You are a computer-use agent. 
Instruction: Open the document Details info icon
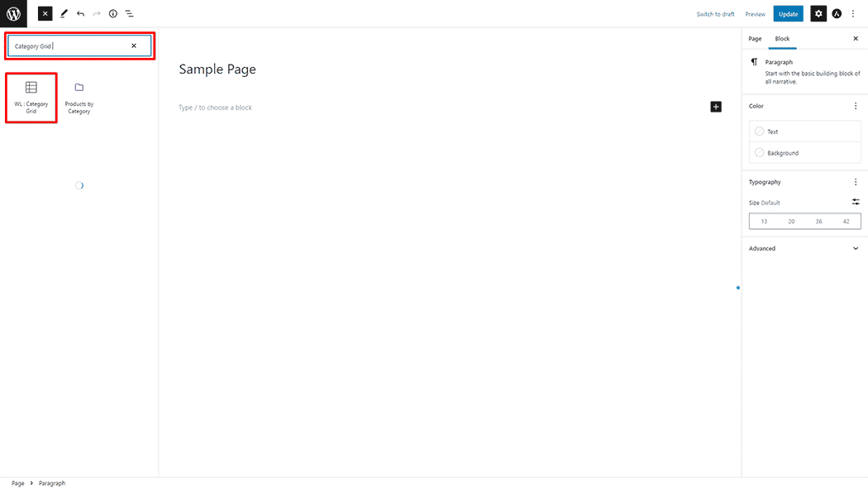click(113, 13)
